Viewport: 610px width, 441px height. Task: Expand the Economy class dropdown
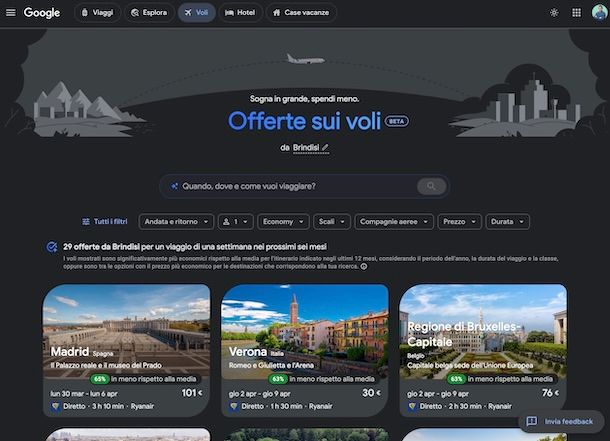[x=283, y=222]
